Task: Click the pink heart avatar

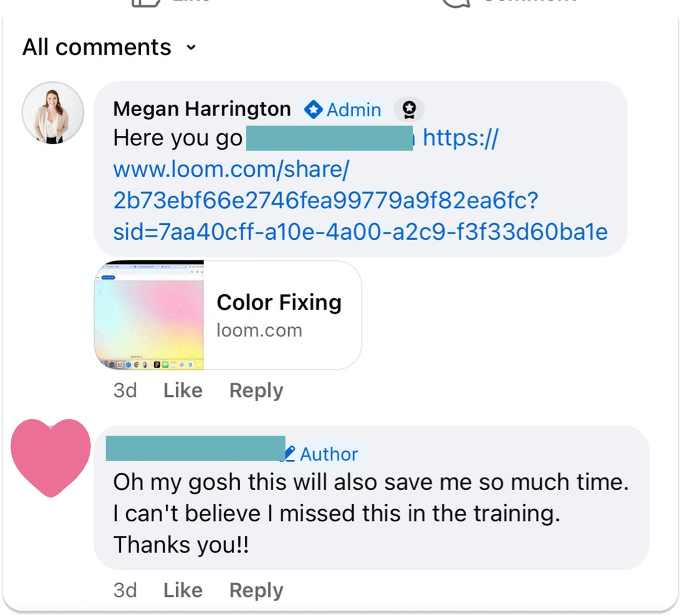Action: click(51, 456)
